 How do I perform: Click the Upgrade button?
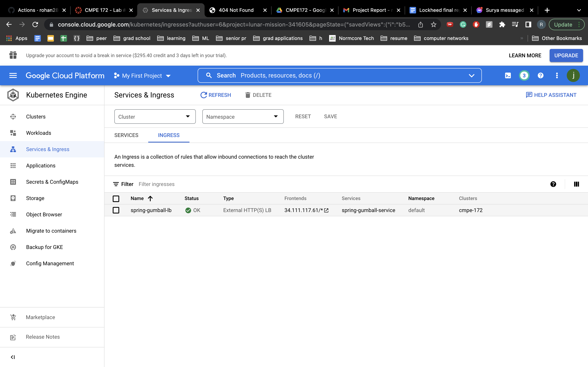tap(566, 55)
